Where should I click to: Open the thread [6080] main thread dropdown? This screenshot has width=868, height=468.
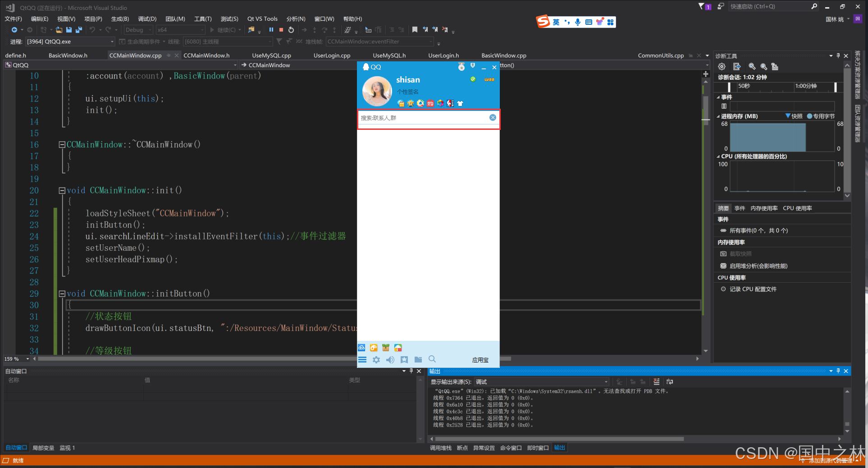228,41
